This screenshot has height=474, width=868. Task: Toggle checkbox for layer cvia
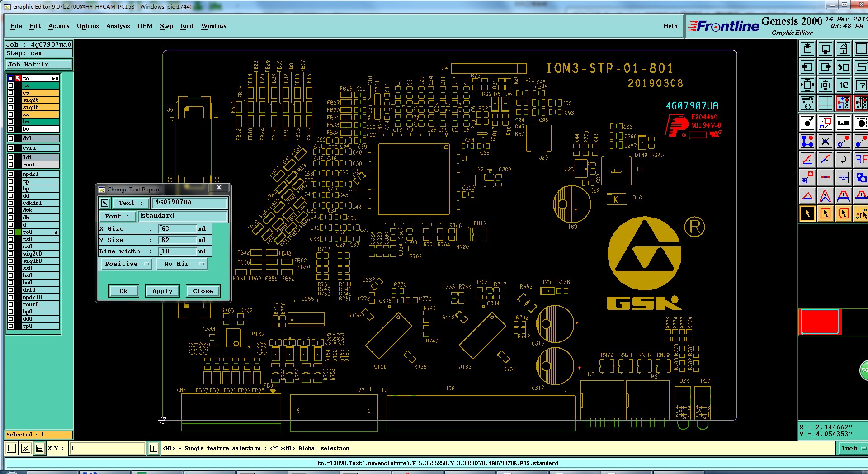(11, 148)
